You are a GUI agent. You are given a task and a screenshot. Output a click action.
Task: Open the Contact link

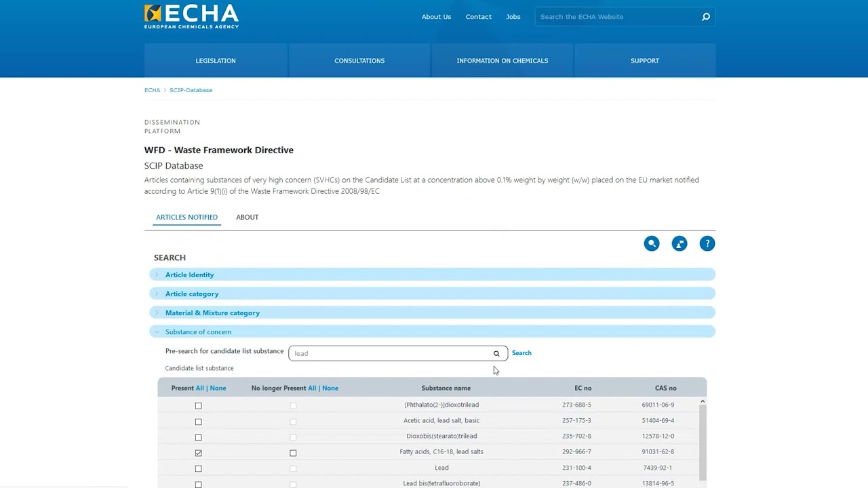coord(479,17)
